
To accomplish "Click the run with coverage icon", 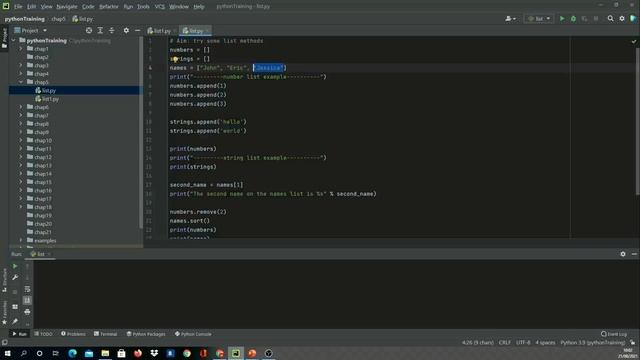I will [x=584, y=19].
